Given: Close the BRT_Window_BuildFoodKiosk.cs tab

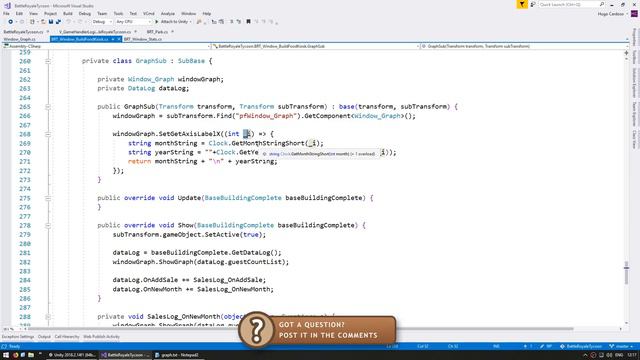Looking at the screenshot, I should point(119,39).
